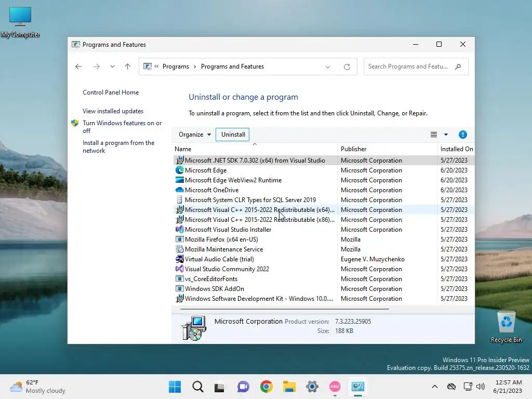
Task: Click the horizontal scrollbar of the program list
Action: click(284, 309)
